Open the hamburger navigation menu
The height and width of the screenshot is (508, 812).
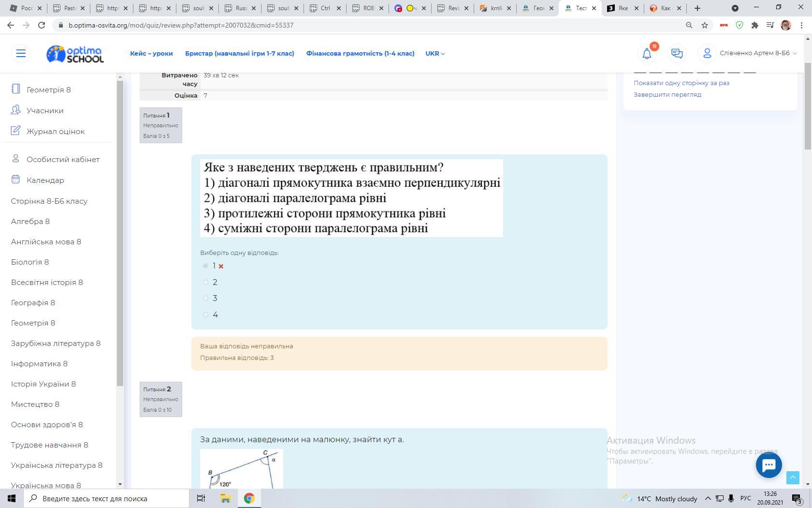click(21, 53)
